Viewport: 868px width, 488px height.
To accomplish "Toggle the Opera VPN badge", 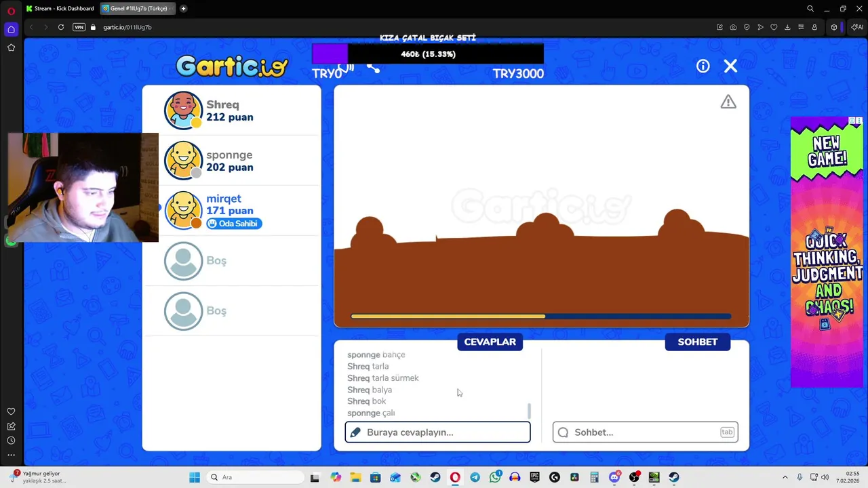I will pyautogui.click(x=79, y=27).
